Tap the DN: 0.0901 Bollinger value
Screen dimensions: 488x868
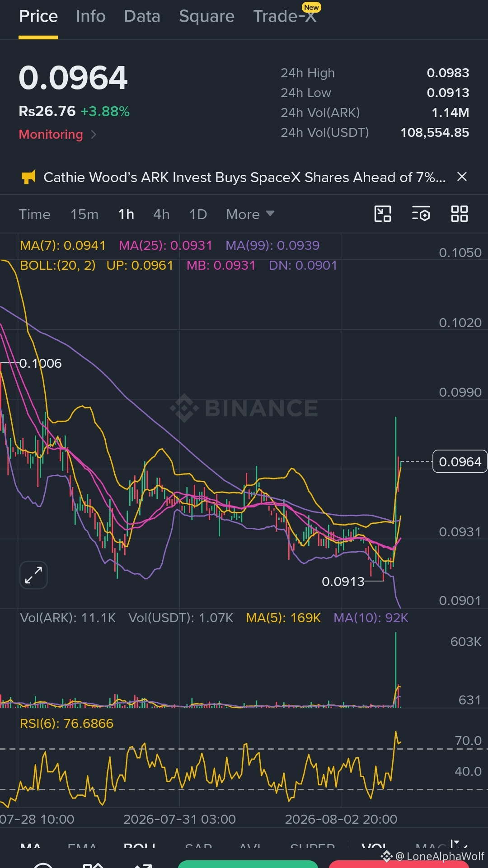[303, 265]
